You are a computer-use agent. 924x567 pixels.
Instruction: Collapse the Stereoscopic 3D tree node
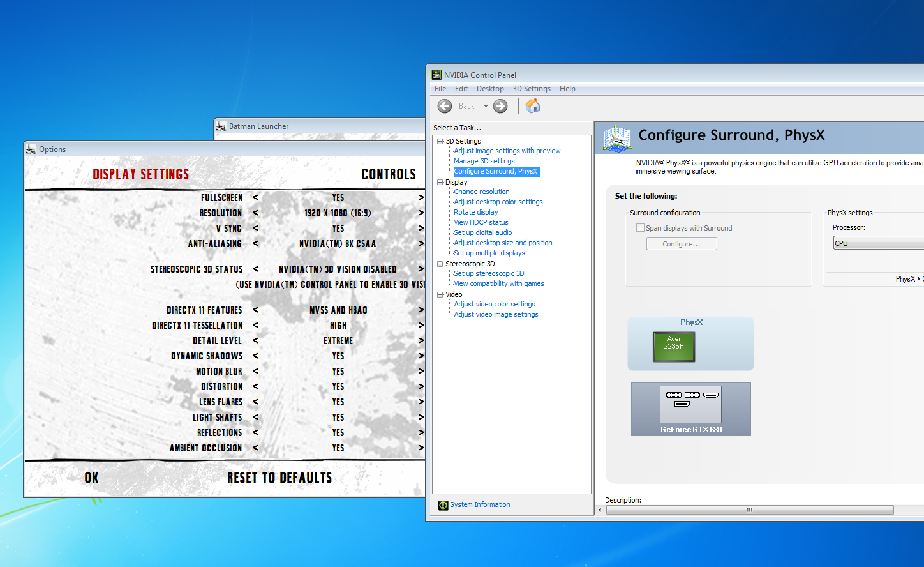(440, 264)
